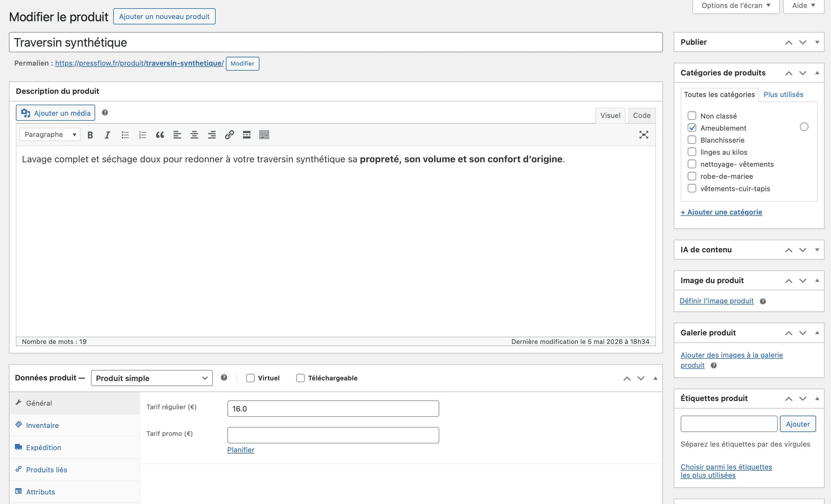Open the Produit simple type dropdown
Viewport: 831px width, 504px height.
(152, 378)
